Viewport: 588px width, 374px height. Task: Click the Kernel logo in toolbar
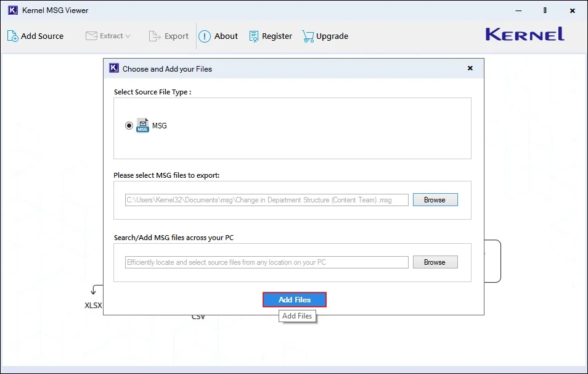525,34
